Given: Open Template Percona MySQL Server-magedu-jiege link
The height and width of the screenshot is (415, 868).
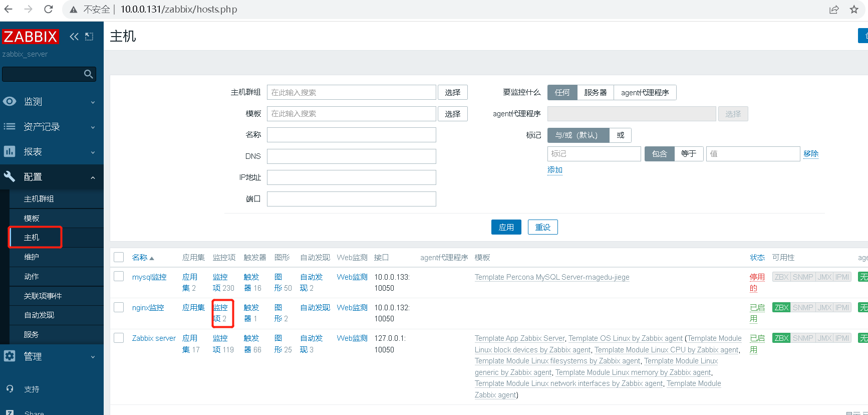Looking at the screenshot, I should [x=552, y=277].
